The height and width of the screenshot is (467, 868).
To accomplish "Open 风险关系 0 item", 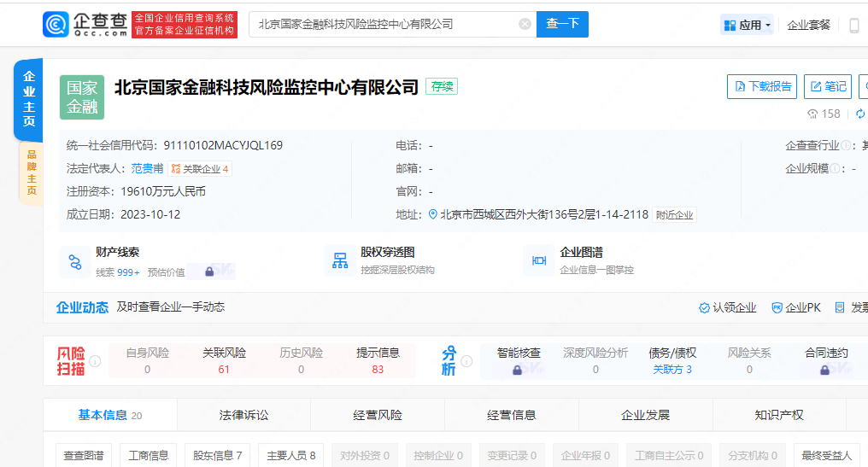I will [749, 361].
